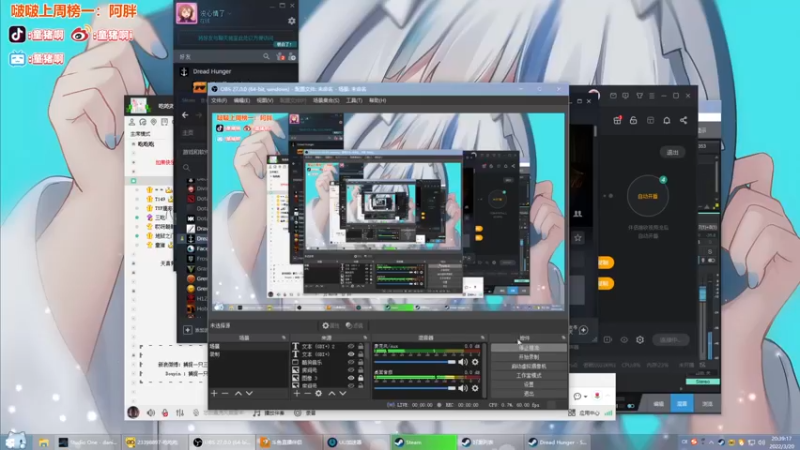
Task: Click 启动虚拟摄像机 button in OBS
Action: [529, 366]
